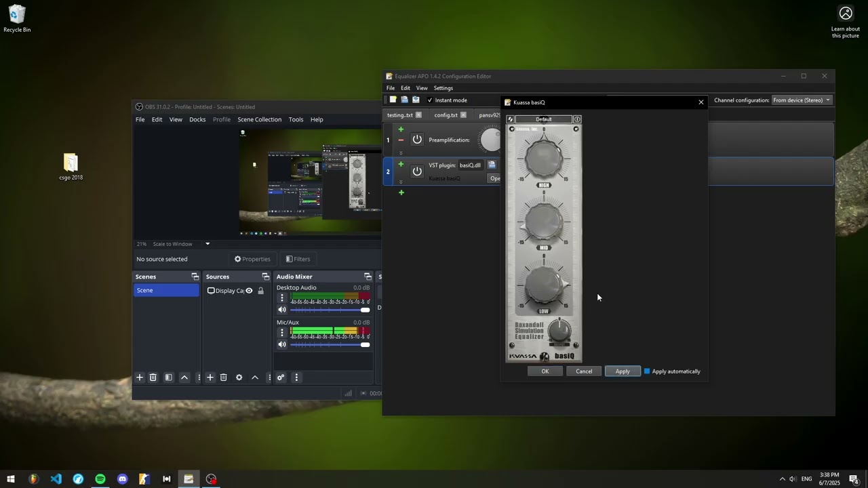Screen dimensions: 868x488
Task: Add filter with bottom green plus
Action: pyautogui.click(x=401, y=192)
